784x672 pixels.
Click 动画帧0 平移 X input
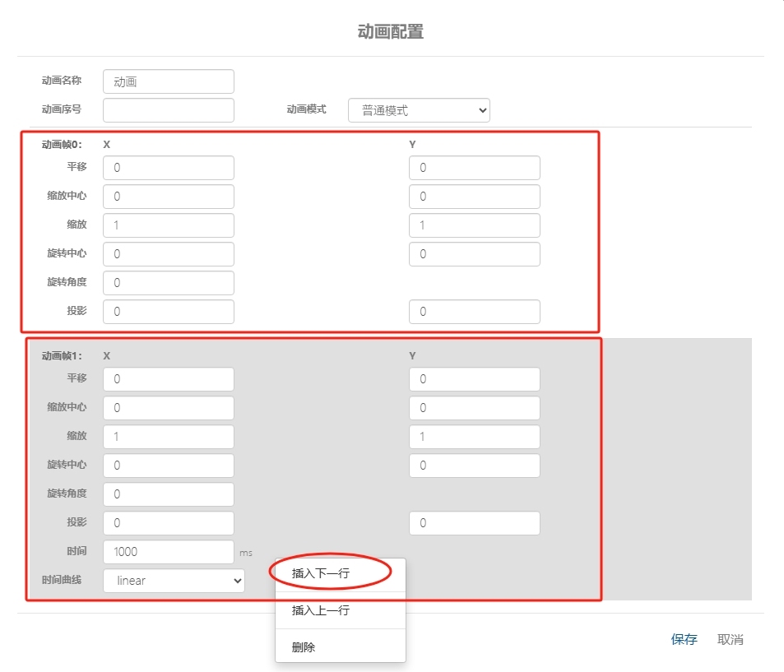pos(169,168)
